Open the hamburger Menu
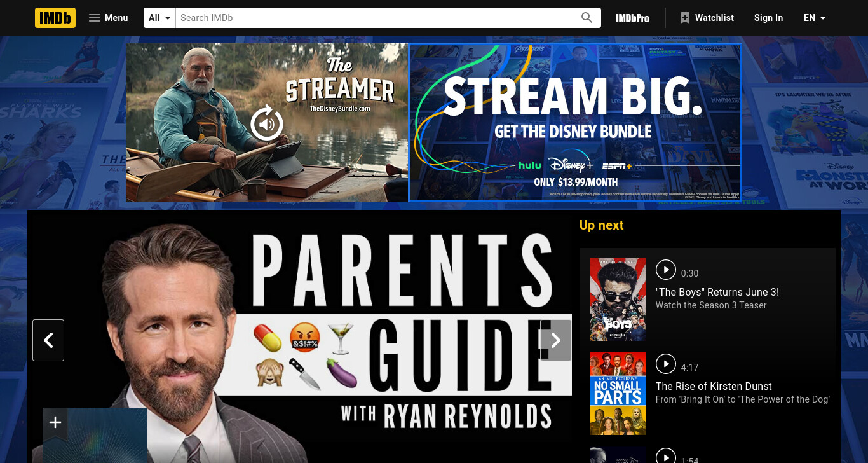This screenshot has width=868, height=463. 109,18
